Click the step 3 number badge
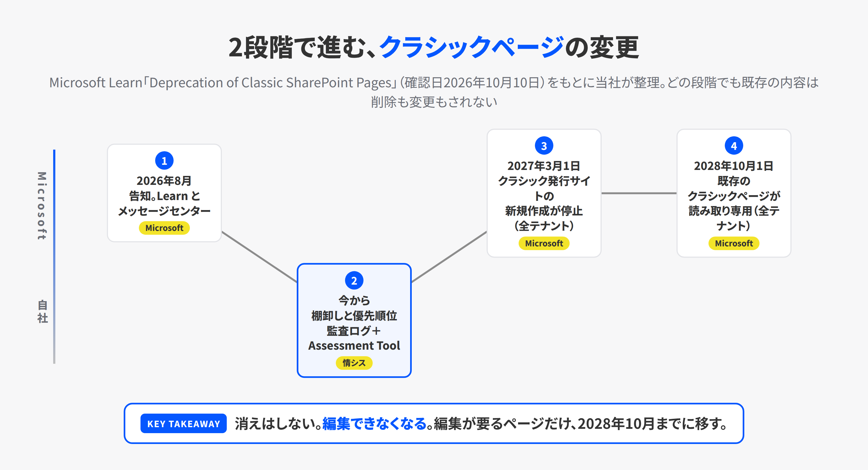This screenshot has width=868, height=470. click(544, 146)
